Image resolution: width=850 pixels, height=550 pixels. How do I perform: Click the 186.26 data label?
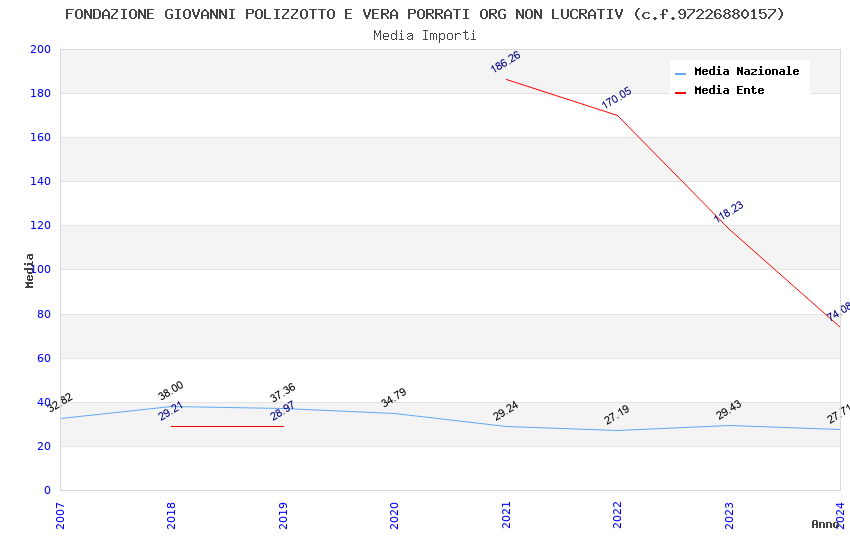tap(505, 62)
